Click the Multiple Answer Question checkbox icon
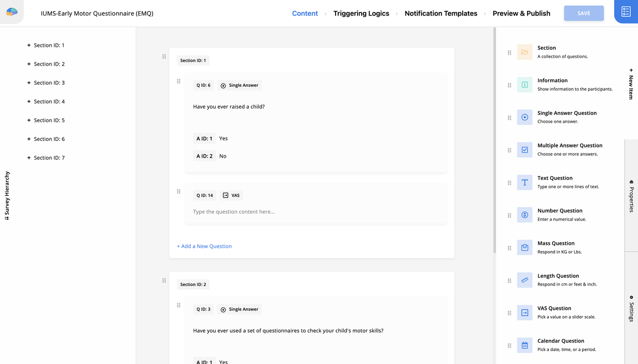638x364 pixels. pos(524,150)
